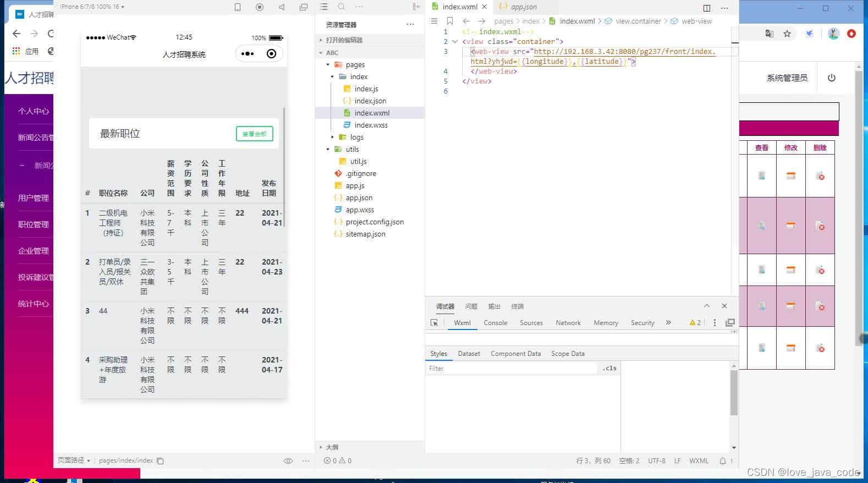Open the devtools kebab menu
This screenshot has height=483, width=868.
pyautogui.click(x=715, y=323)
